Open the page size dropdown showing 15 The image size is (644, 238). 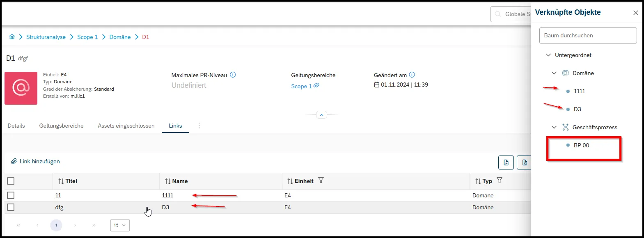pos(120,225)
